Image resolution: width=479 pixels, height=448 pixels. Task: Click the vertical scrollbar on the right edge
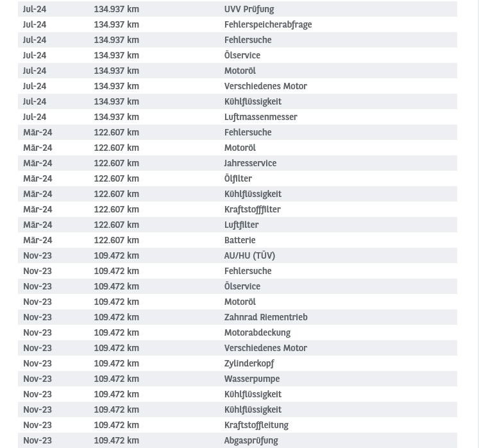pos(476,224)
